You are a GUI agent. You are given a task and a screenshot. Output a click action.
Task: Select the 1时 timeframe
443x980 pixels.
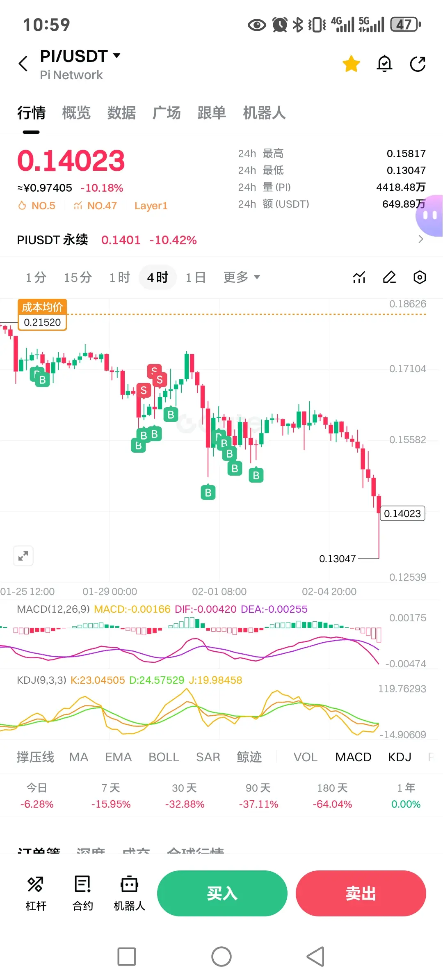(119, 277)
